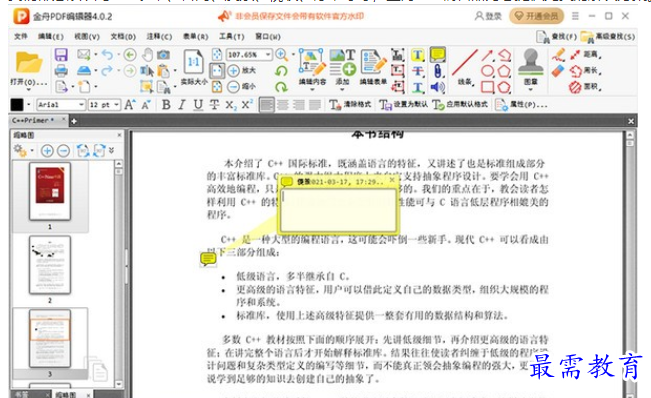Take a snapshot with the camera tool
Viewport: 651px width, 398px height.
click(x=163, y=54)
